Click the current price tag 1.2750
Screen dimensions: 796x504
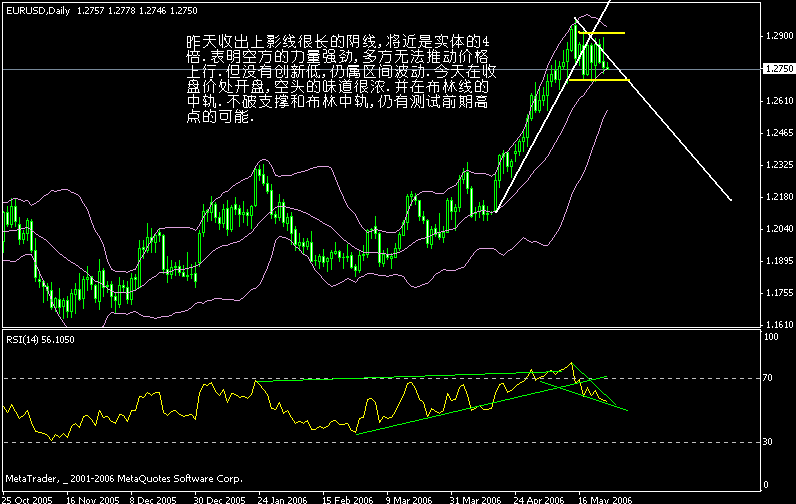[779, 69]
